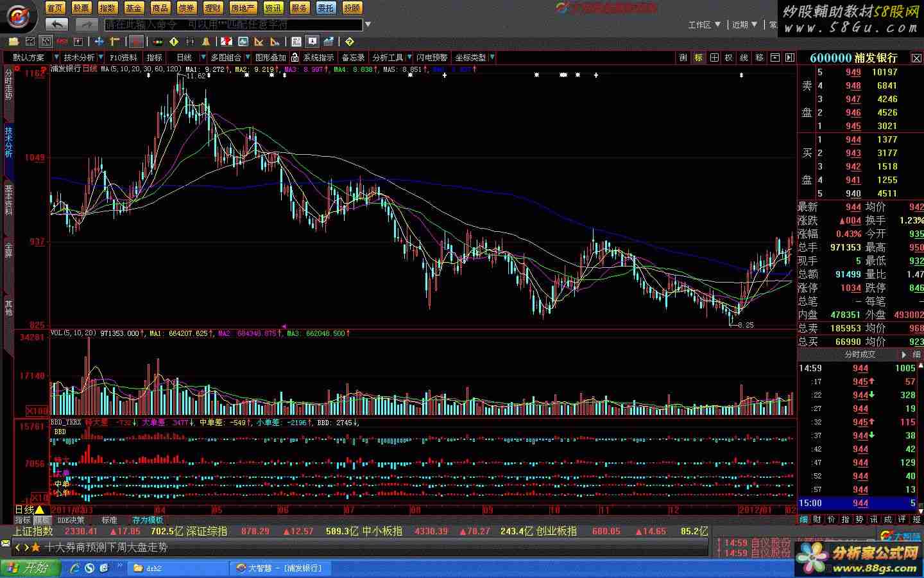
Task: Open the 十大券商预测下周大盘走势 headline
Action: tap(106, 547)
